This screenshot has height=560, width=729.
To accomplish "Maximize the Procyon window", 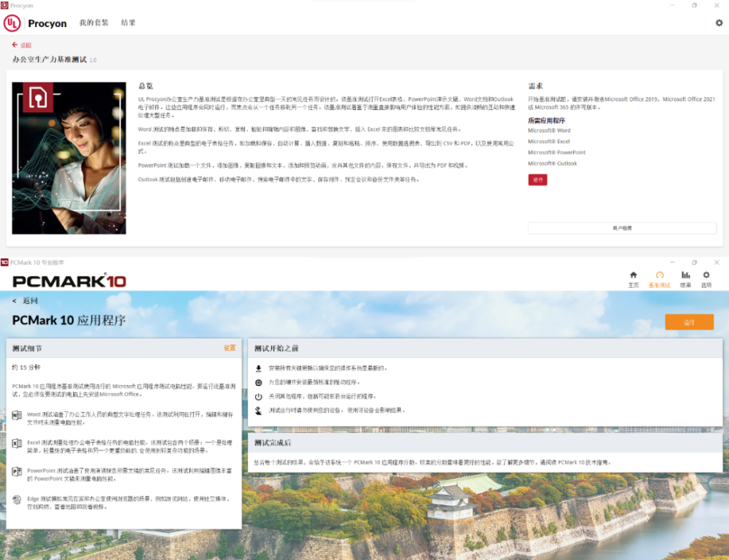I will tap(694, 5).
